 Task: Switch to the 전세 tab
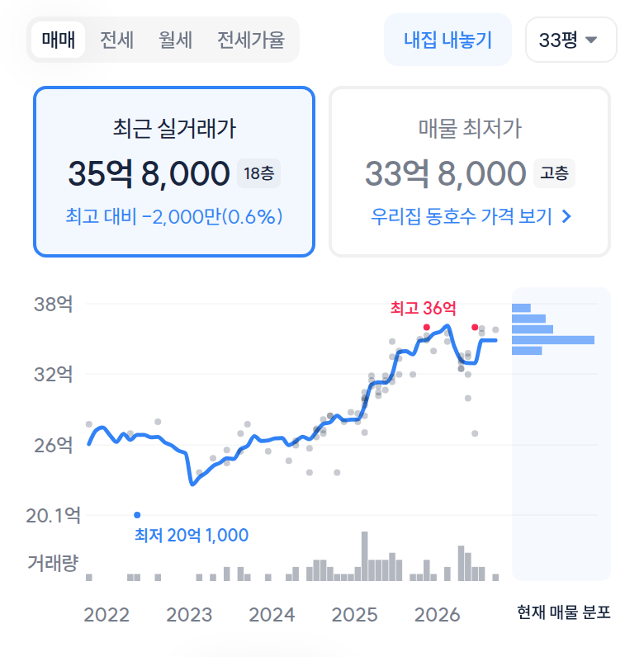(116, 40)
